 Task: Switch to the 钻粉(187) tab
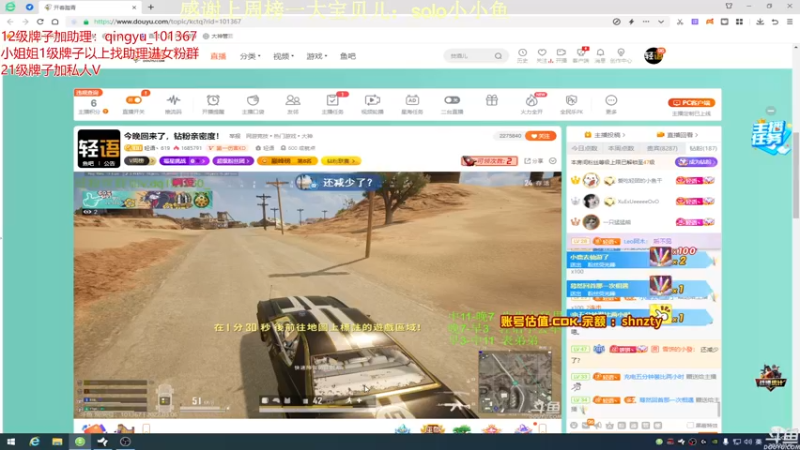click(703, 148)
